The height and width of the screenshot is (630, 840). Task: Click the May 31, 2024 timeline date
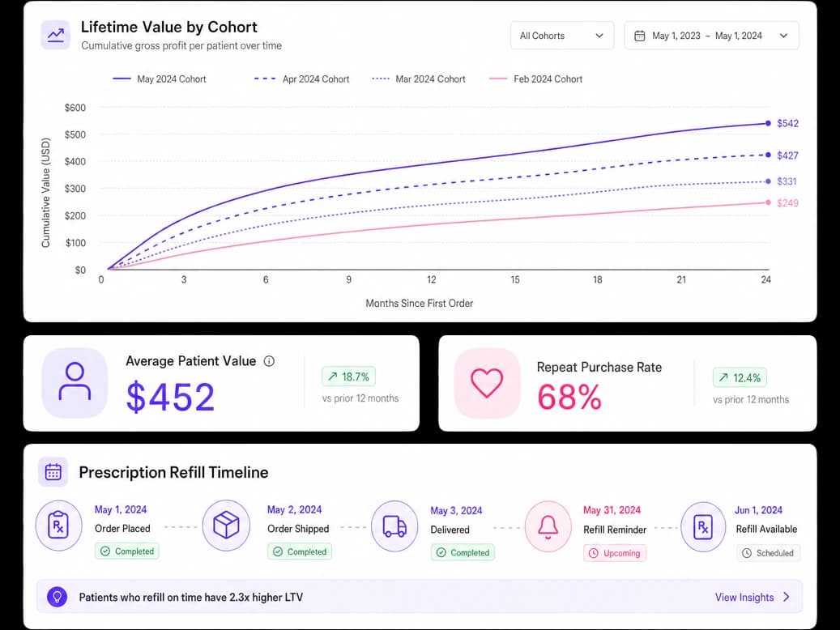pyautogui.click(x=612, y=510)
